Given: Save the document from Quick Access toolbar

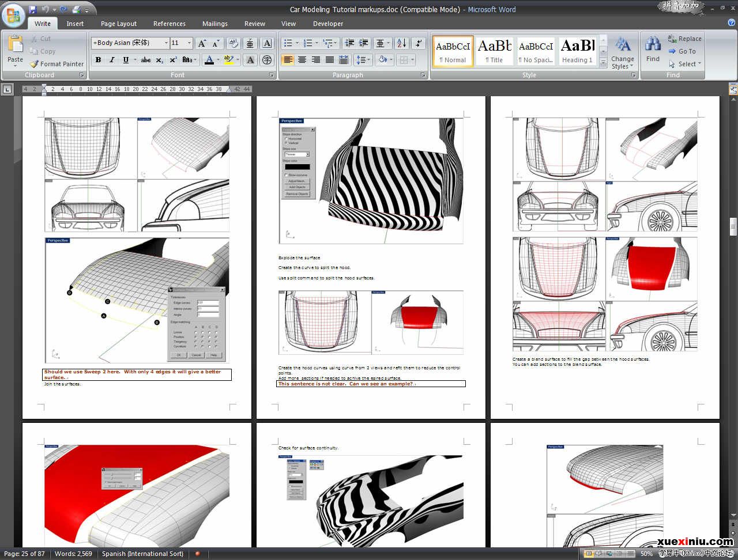Looking at the screenshot, I should [32, 9].
